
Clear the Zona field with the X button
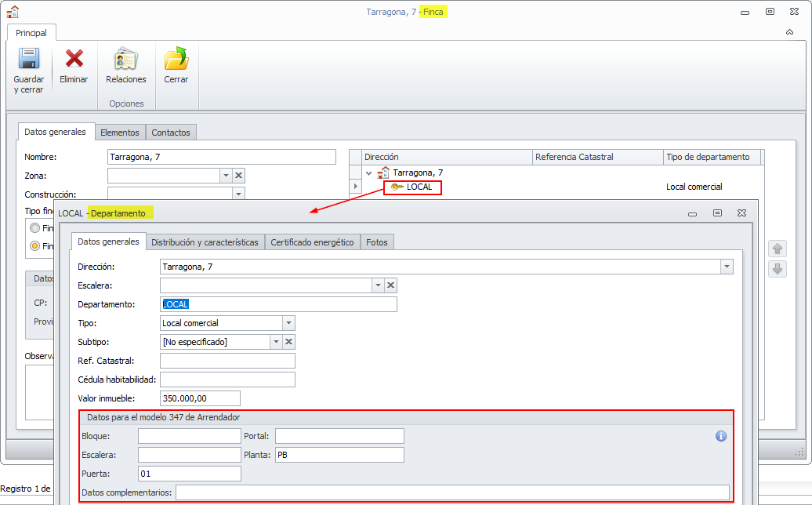click(239, 176)
